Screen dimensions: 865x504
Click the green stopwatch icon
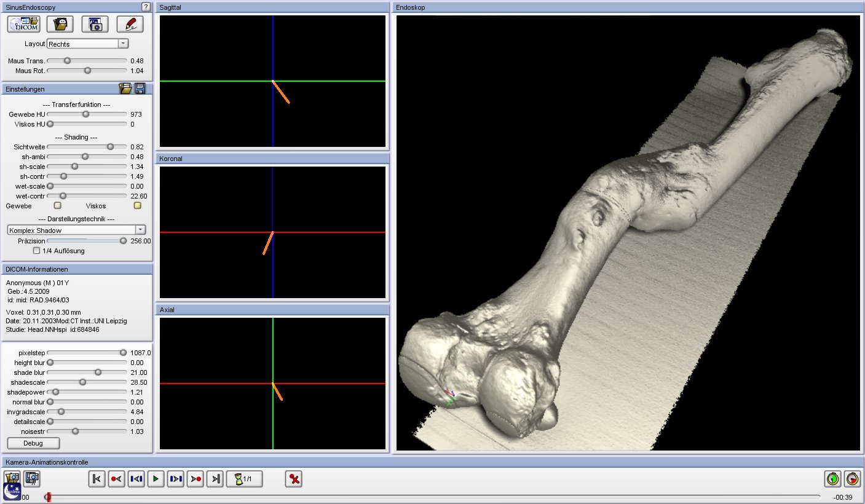832,478
